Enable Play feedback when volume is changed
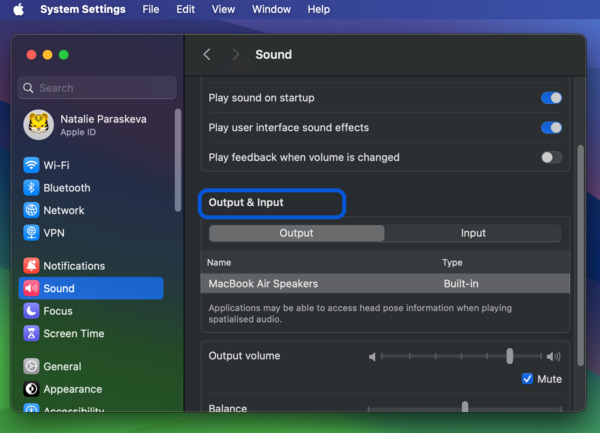600x433 pixels. click(551, 157)
